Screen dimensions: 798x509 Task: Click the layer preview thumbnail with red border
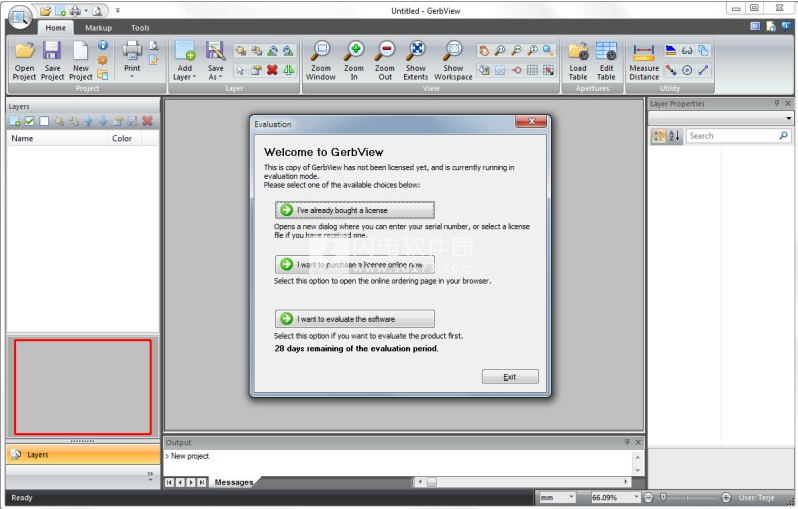coord(82,387)
